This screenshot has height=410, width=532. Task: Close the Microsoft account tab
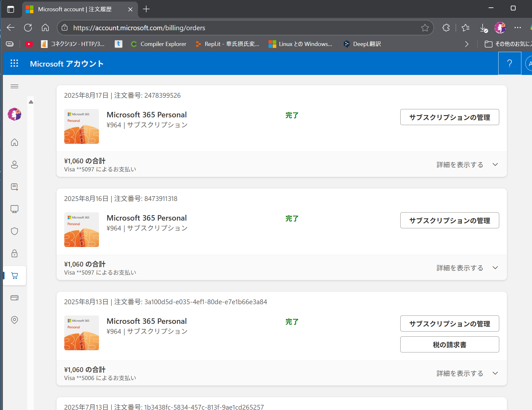(x=130, y=9)
